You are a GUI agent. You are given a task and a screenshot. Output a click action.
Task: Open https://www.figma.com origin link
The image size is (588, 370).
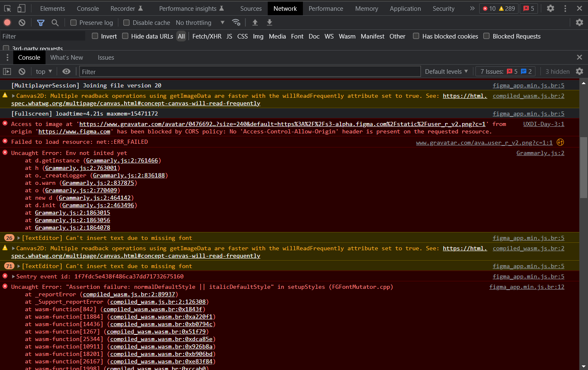(x=74, y=131)
